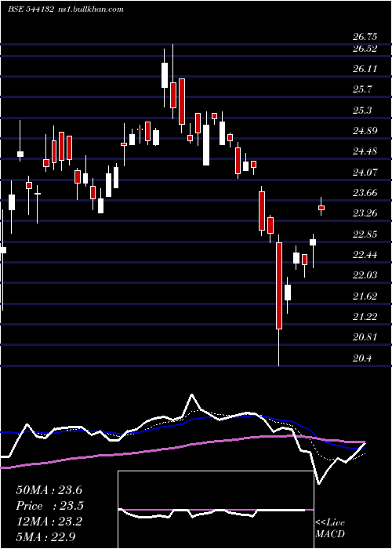Click the 25.7 price axis label

pyautogui.click(x=362, y=89)
